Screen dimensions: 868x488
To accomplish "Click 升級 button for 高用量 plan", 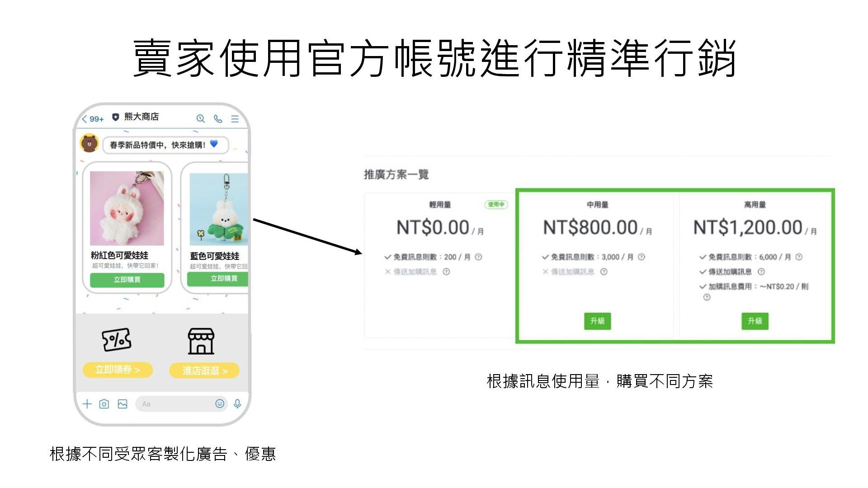I will pos(755,321).
